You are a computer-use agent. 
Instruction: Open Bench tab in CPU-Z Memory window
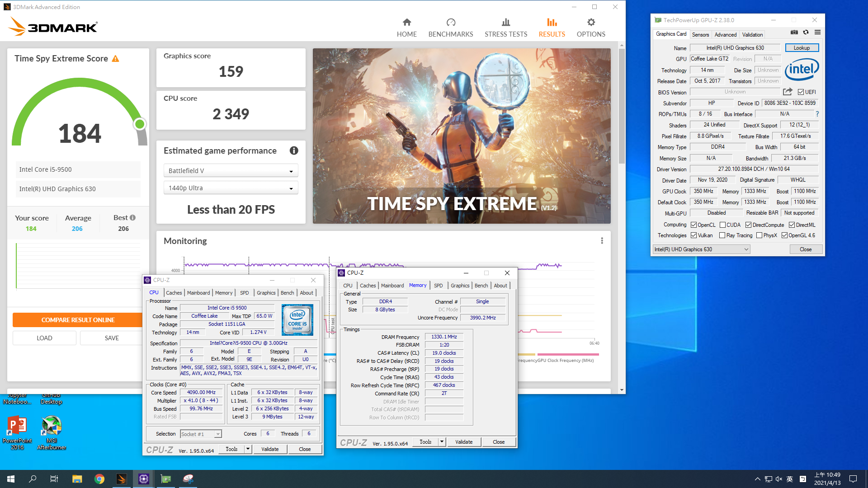tap(481, 286)
